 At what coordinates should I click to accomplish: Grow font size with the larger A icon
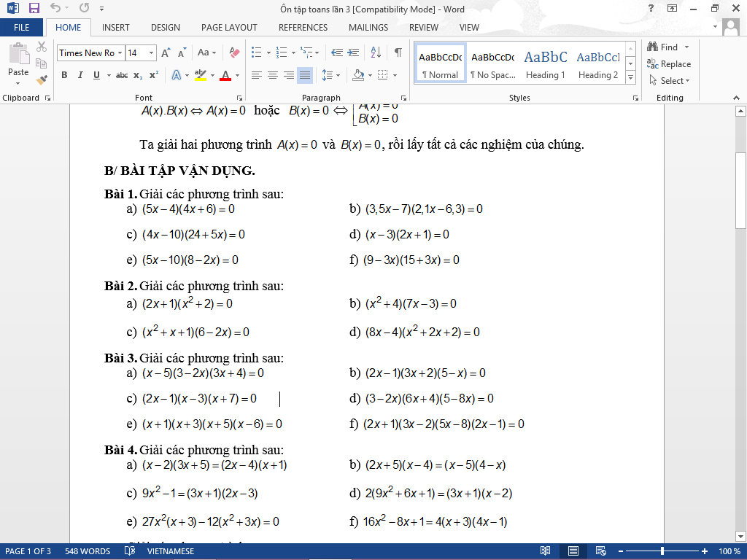(x=166, y=52)
